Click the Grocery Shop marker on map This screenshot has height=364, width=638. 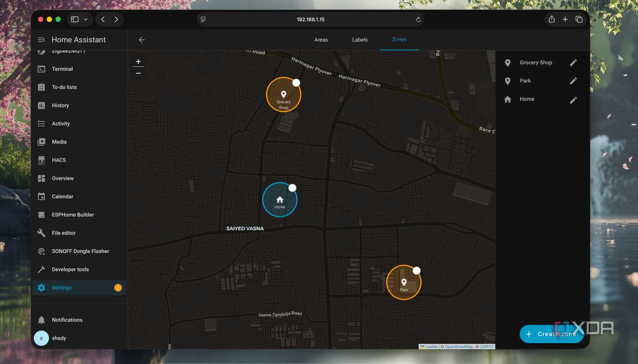click(x=283, y=94)
